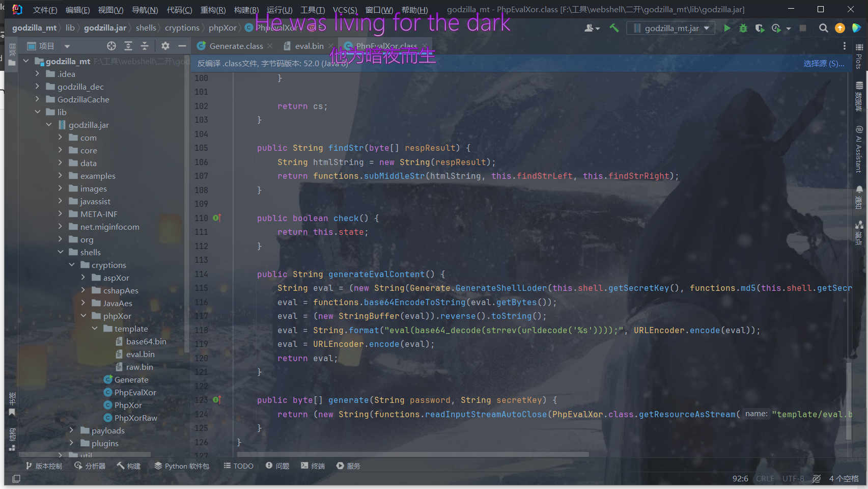This screenshot has height=489, width=868.
Task: Expand the aspXor folder
Action: click(x=83, y=278)
